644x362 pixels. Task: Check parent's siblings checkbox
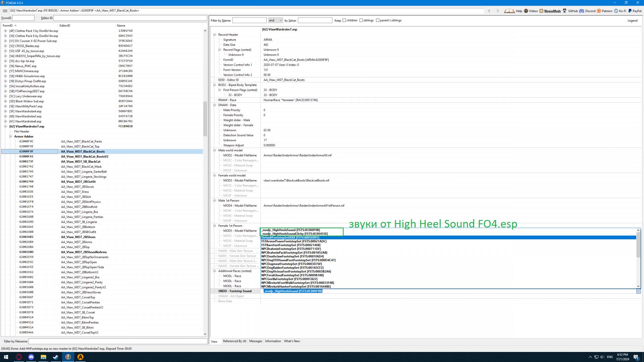click(378, 20)
